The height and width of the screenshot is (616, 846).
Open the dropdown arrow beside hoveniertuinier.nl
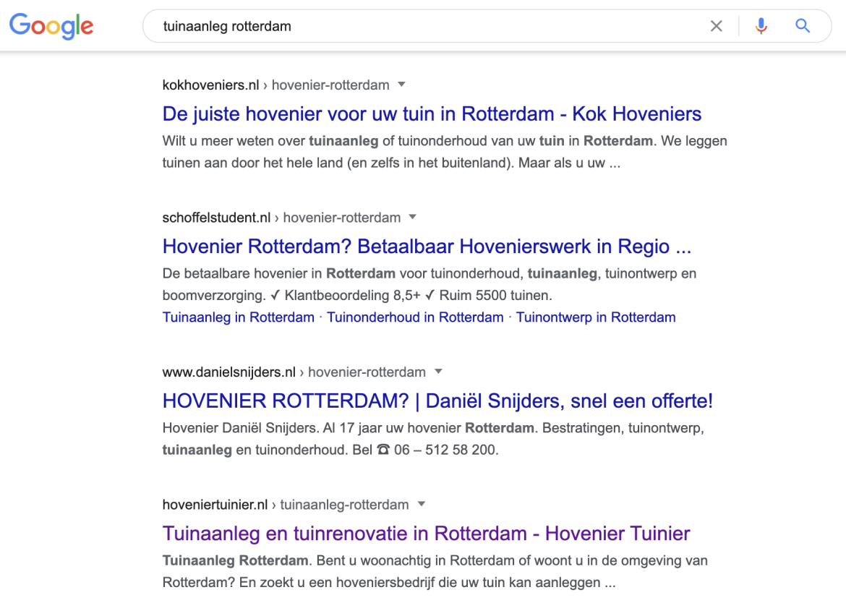422,505
